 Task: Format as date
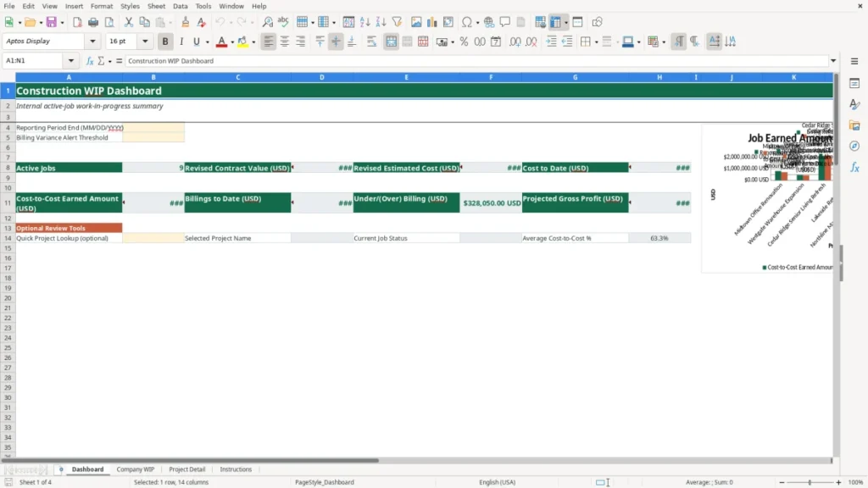496,42
